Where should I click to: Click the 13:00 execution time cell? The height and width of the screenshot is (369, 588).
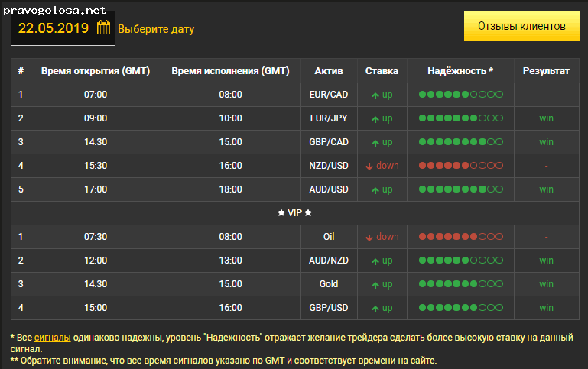coord(230,260)
